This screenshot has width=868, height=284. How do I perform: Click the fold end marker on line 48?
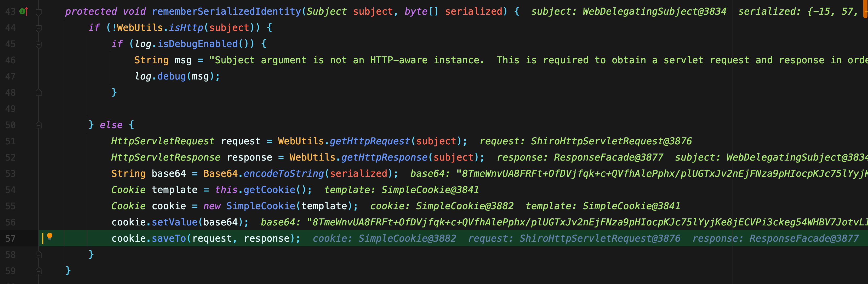39,93
